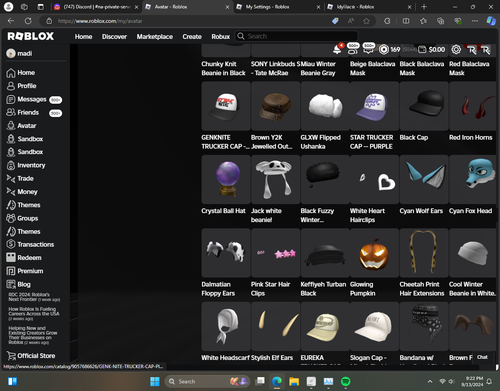Open the notifications bell in Roblox header

coord(337,50)
